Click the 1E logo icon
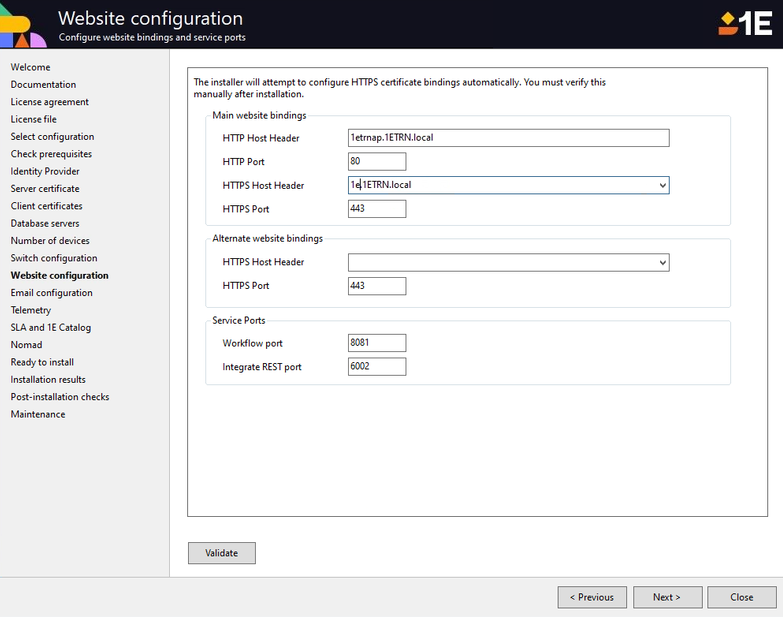Image resolution: width=783 pixels, height=617 pixels. tap(745, 24)
